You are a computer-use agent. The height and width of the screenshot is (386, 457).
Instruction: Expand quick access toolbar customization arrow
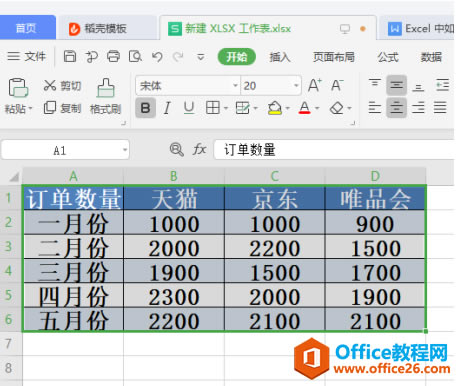pyautogui.click(x=200, y=57)
